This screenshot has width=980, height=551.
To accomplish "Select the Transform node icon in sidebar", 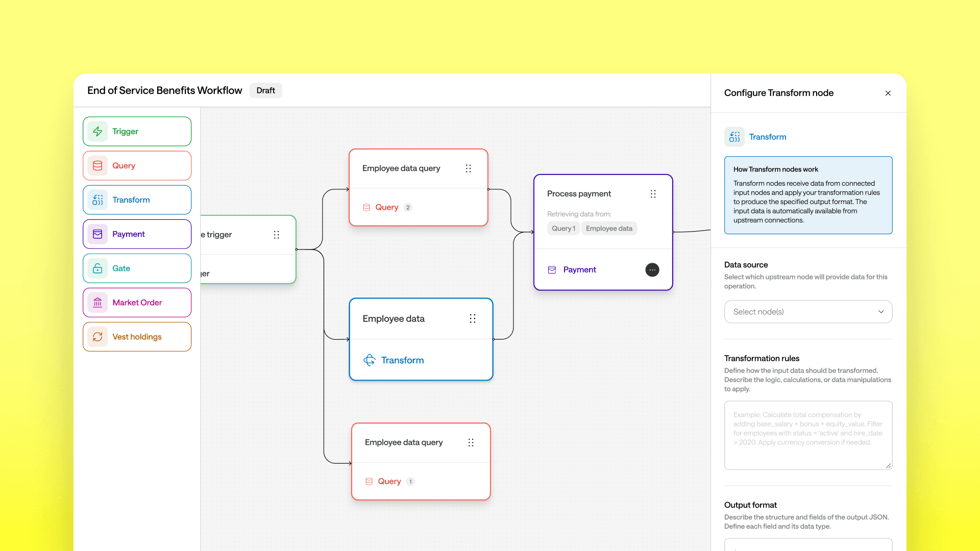I will 97,200.
